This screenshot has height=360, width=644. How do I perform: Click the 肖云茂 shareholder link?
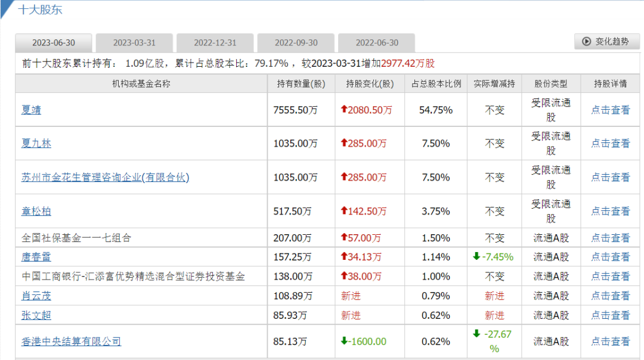pyautogui.click(x=36, y=296)
